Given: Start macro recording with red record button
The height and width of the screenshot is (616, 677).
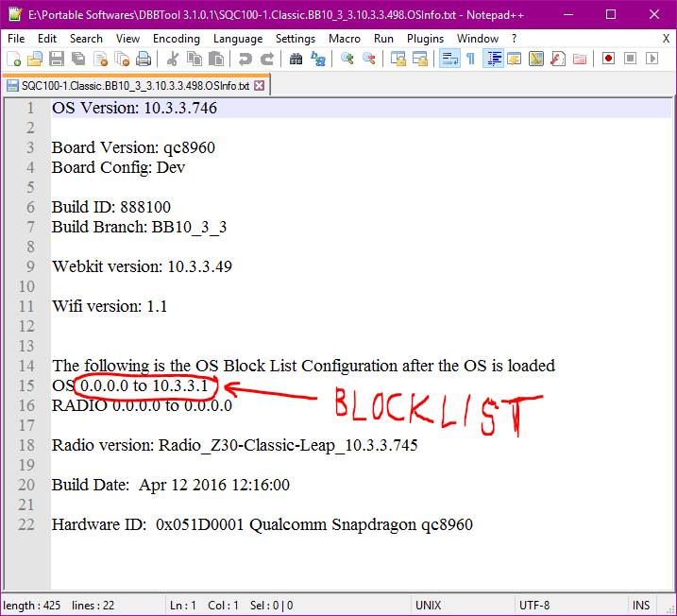Looking at the screenshot, I should 608,59.
